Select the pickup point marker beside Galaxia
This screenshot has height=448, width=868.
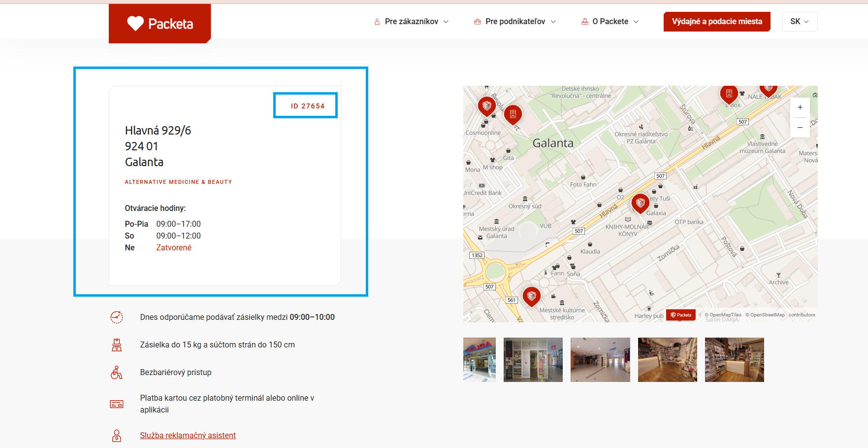coord(640,203)
